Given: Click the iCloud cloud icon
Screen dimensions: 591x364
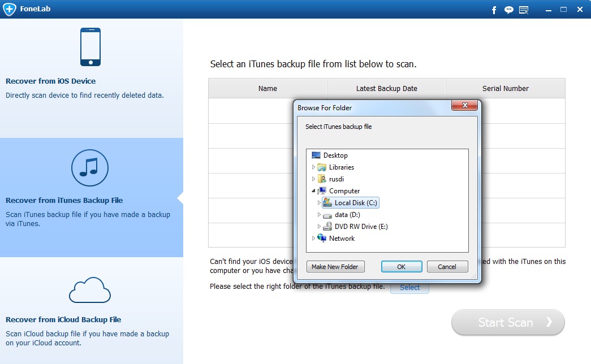Looking at the screenshot, I should (90, 290).
